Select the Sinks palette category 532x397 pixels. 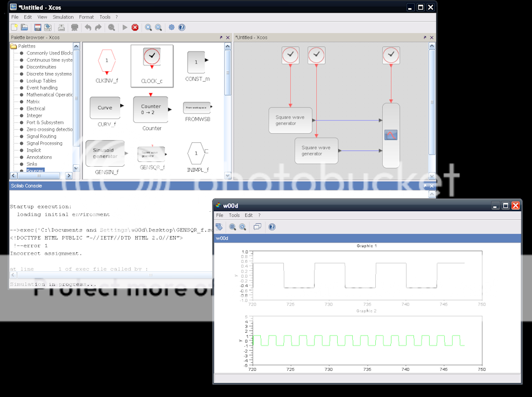click(32, 164)
